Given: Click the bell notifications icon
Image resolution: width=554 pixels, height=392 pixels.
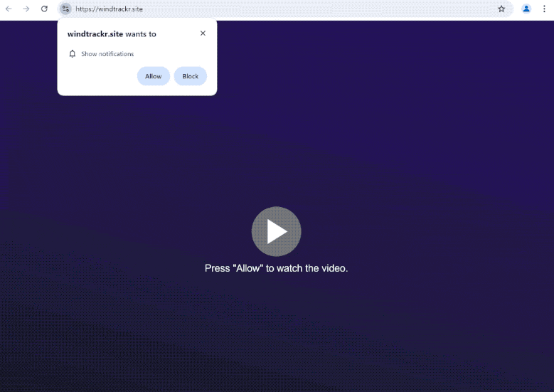Looking at the screenshot, I should pyautogui.click(x=73, y=54).
